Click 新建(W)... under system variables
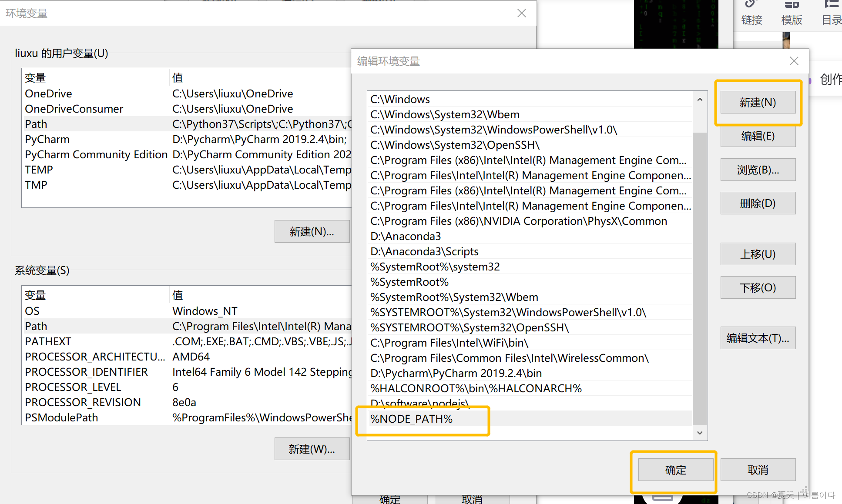Image resolution: width=842 pixels, height=504 pixels. coord(312,449)
